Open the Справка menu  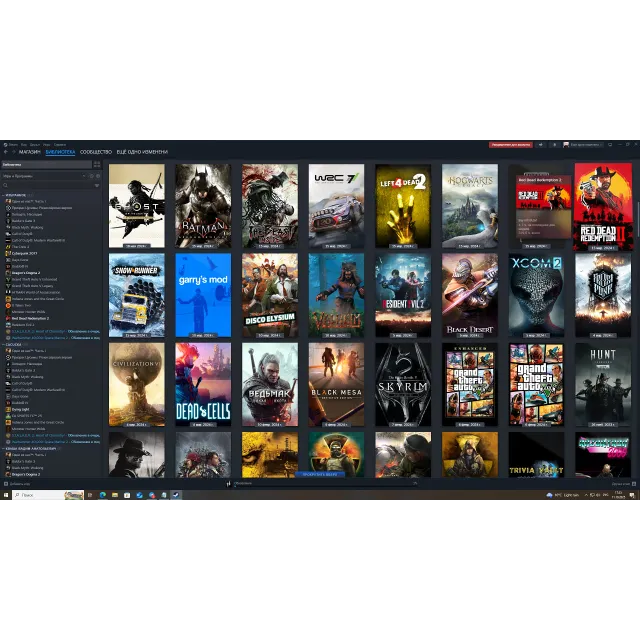coord(60,144)
